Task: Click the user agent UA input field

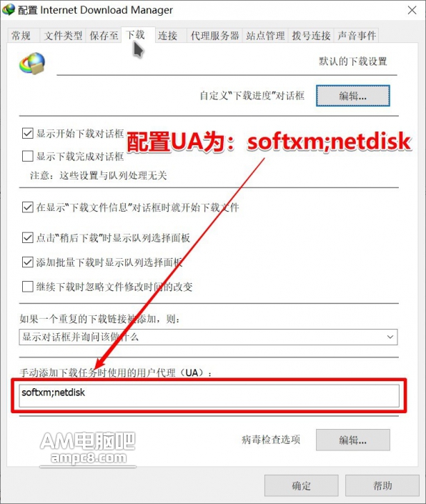Action: point(209,395)
